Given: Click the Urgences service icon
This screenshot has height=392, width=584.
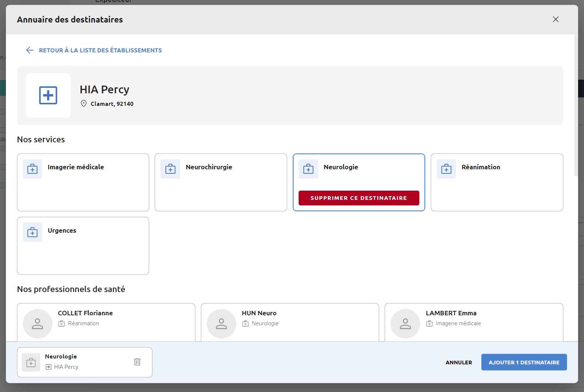Looking at the screenshot, I should (32, 232).
